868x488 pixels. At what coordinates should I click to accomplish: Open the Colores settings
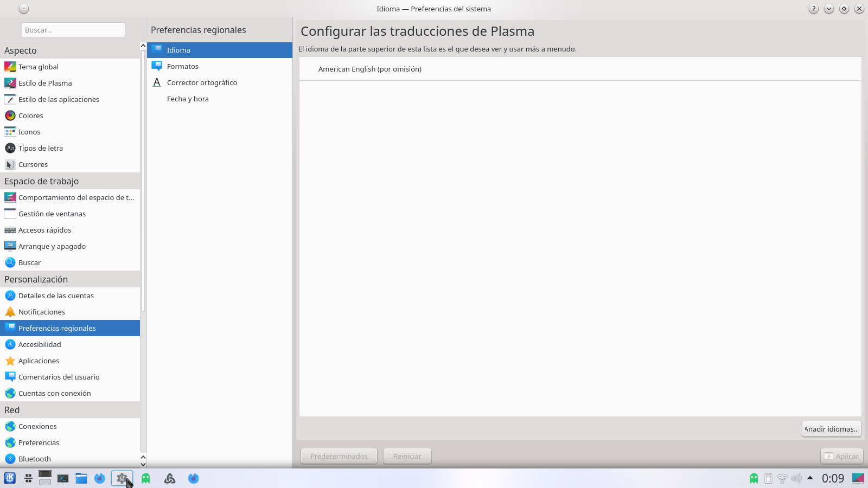point(70,115)
